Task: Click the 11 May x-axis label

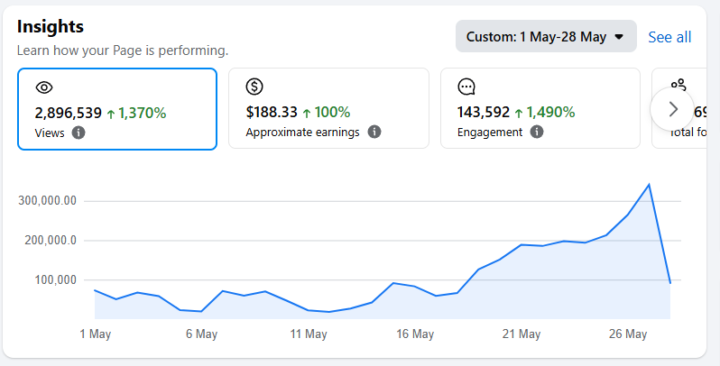Action: pos(309,334)
